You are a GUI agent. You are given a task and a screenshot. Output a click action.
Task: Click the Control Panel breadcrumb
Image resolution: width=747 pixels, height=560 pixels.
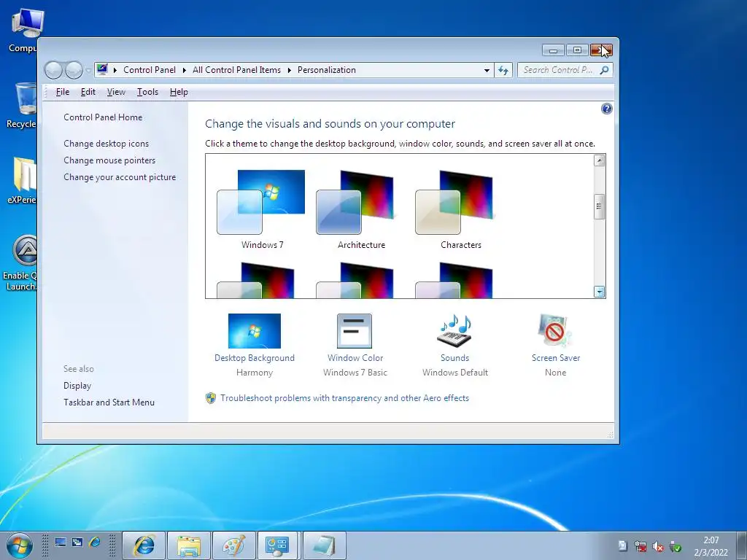[x=150, y=70]
